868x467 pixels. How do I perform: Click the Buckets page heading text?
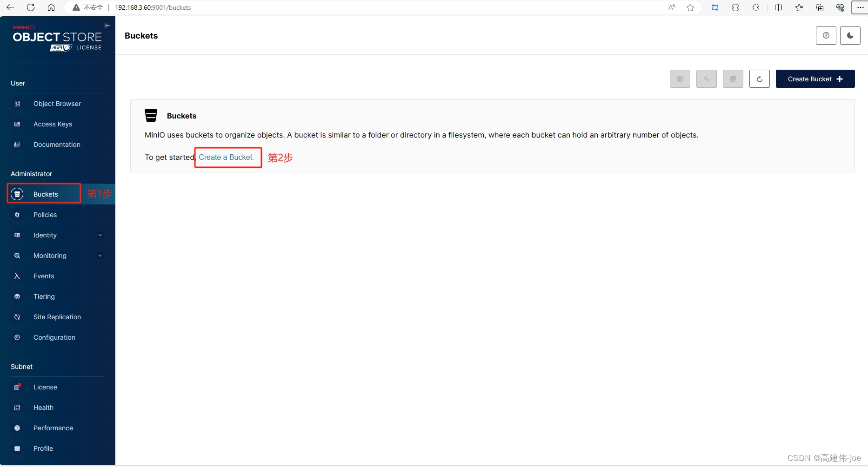(x=141, y=36)
